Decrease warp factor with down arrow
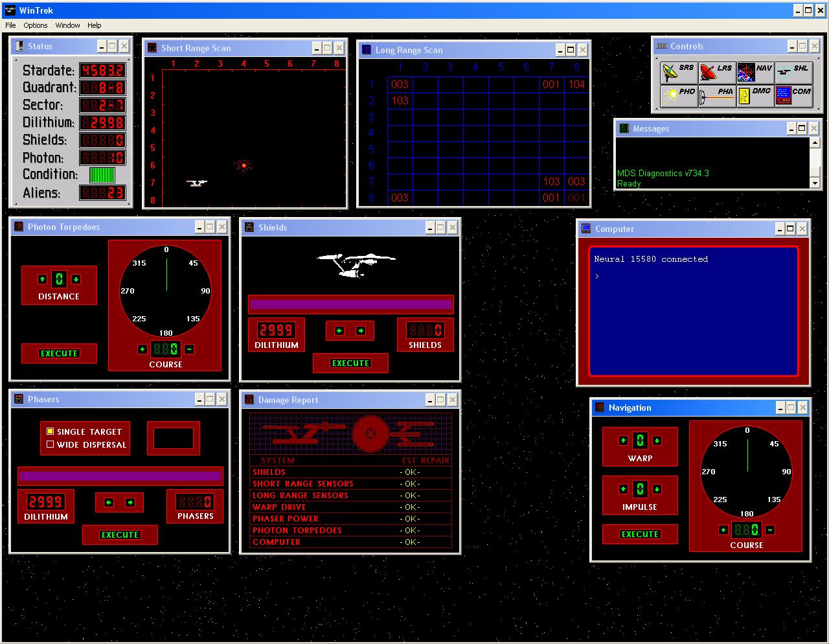The width and height of the screenshot is (829, 644). coord(657,441)
